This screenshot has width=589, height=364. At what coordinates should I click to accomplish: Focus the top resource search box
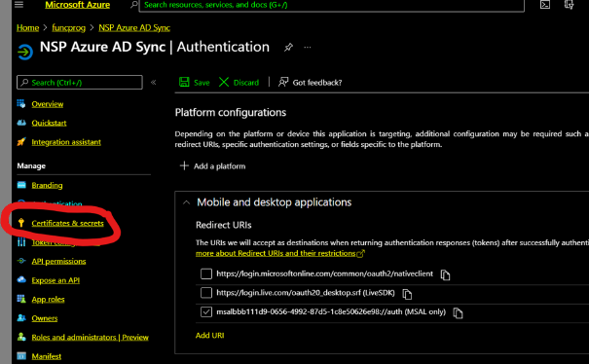pyautogui.click(x=332, y=5)
